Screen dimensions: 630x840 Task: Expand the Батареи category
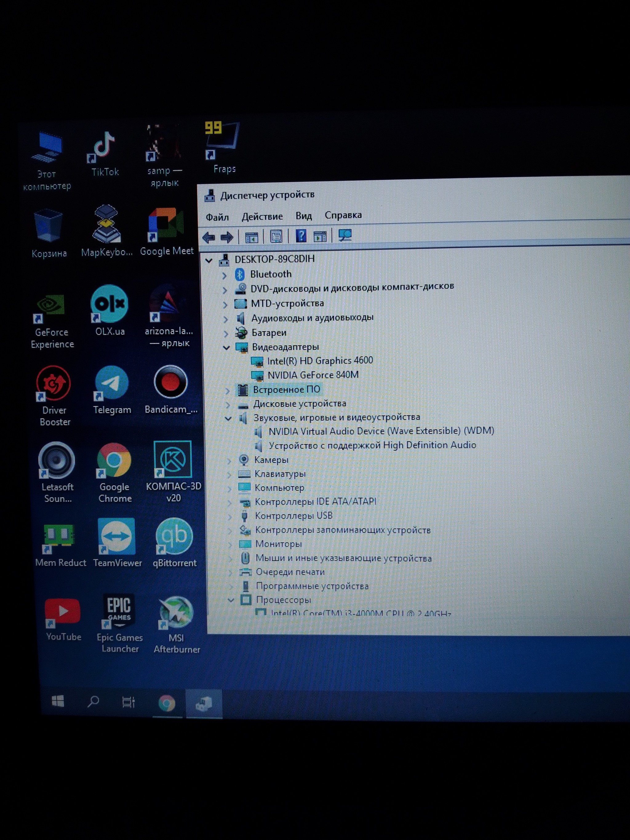[x=226, y=334]
